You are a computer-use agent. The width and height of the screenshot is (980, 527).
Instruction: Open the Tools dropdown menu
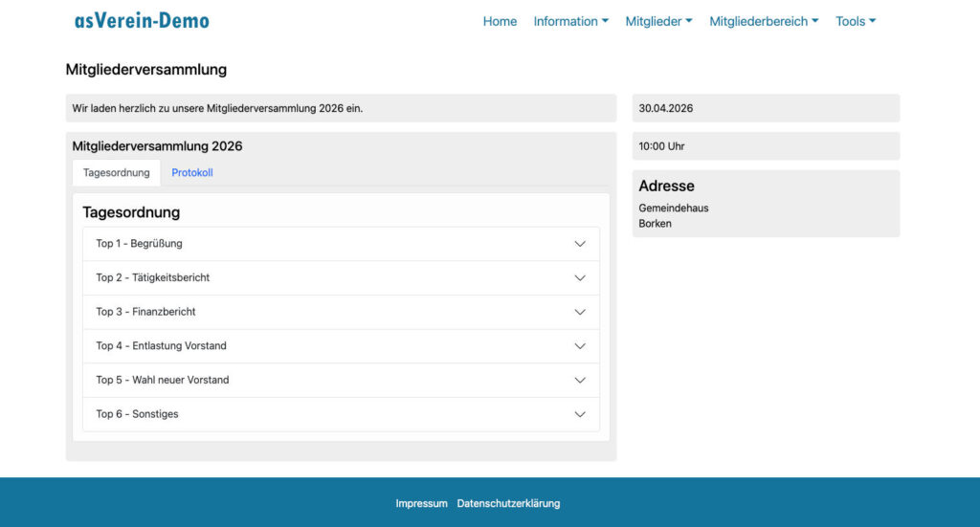click(x=856, y=21)
